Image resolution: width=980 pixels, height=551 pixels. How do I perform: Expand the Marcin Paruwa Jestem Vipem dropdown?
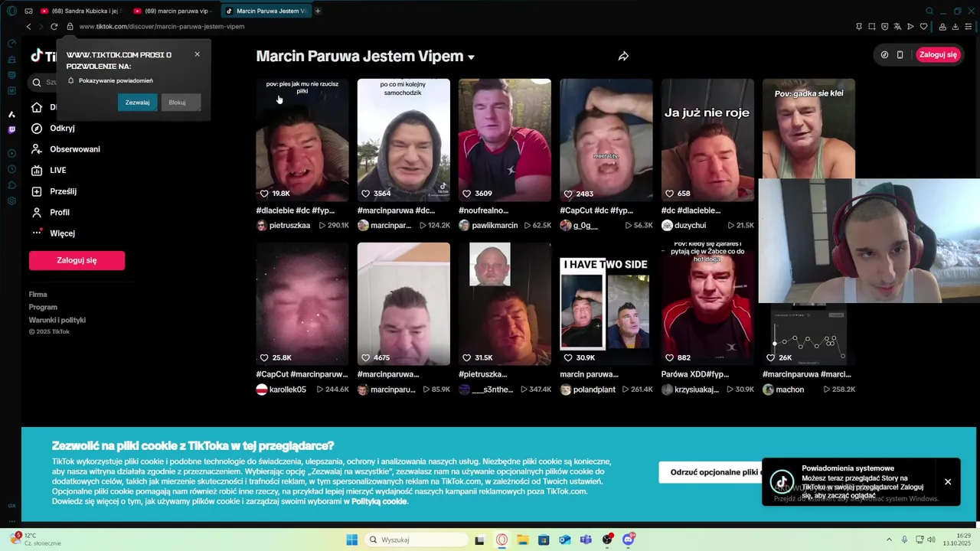(471, 57)
